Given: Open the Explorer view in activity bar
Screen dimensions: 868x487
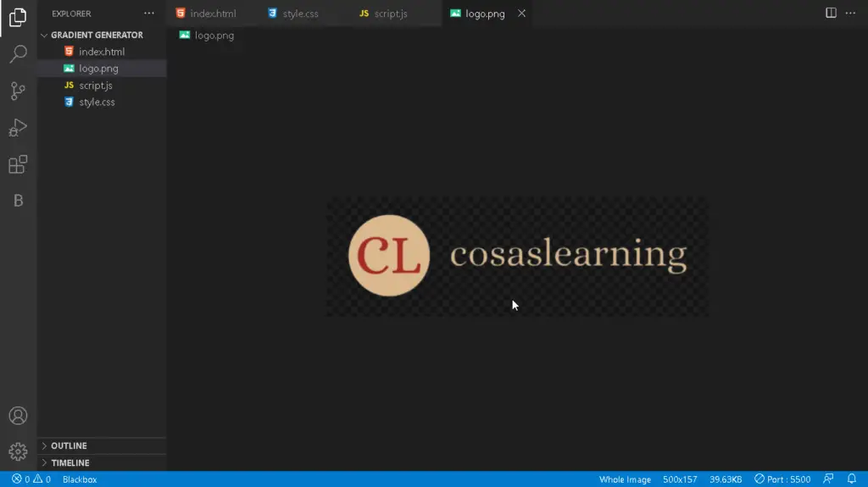Looking at the screenshot, I should click(x=18, y=18).
